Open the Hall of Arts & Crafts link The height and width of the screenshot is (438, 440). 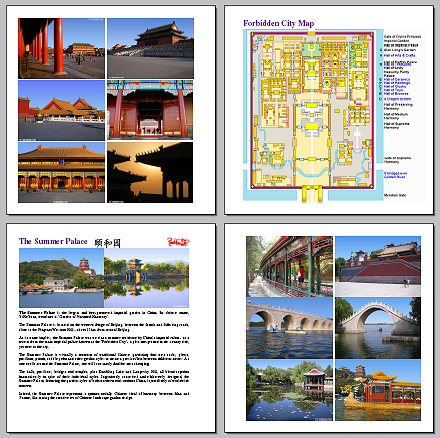(x=399, y=55)
